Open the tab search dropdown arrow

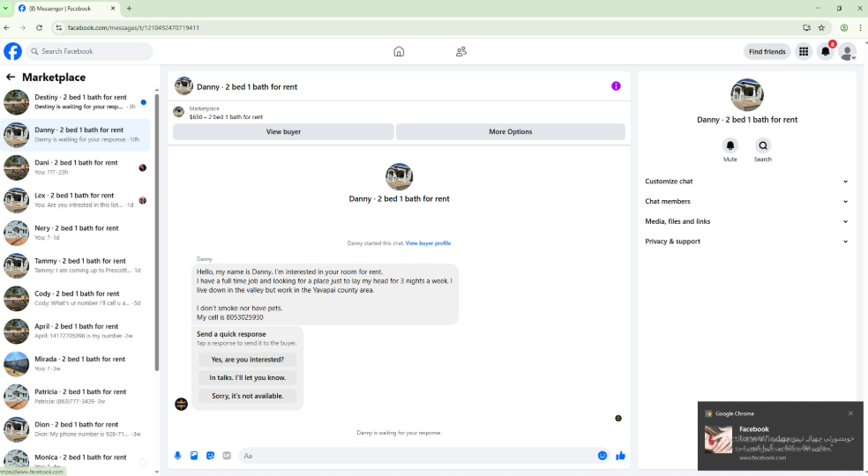tap(5, 8)
